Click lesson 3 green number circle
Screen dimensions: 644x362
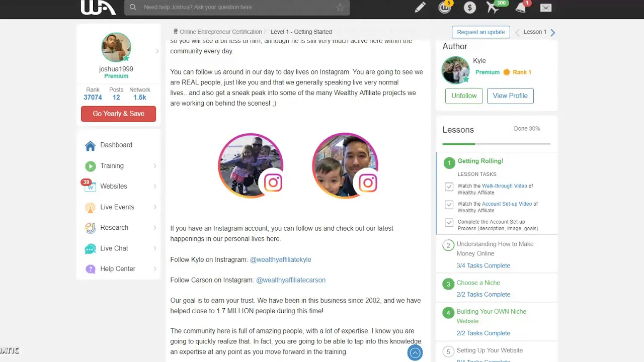click(448, 284)
